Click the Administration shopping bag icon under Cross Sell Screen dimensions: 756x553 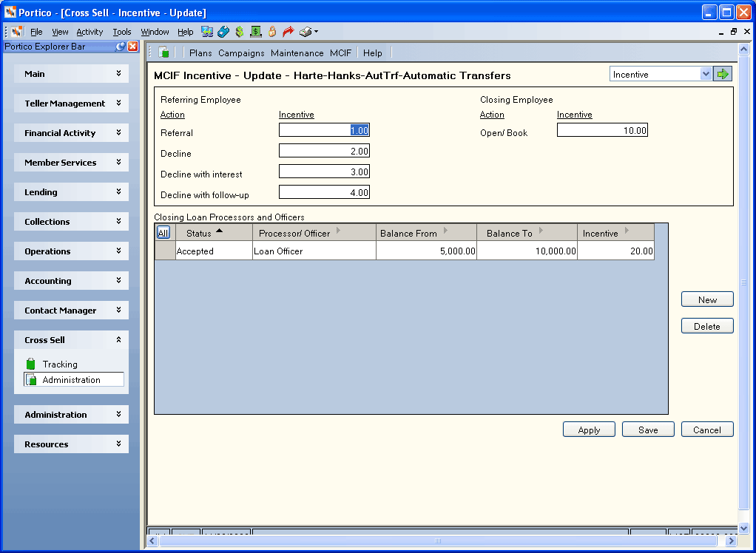click(x=31, y=379)
